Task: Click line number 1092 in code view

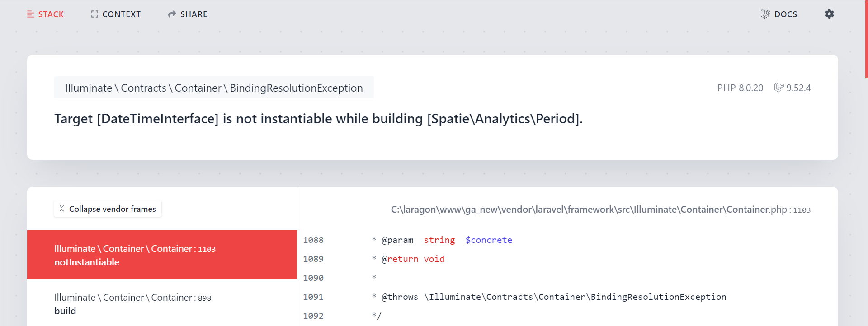Action: (313, 316)
